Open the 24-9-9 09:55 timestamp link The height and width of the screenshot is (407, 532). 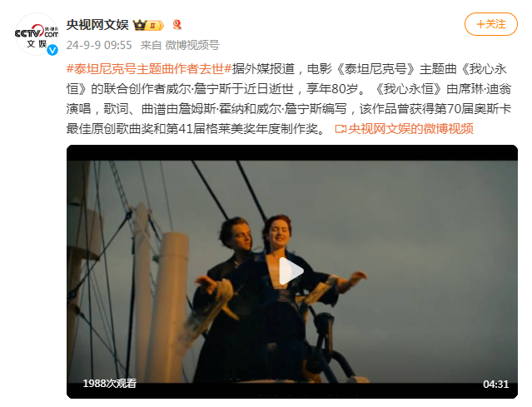pos(99,45)
